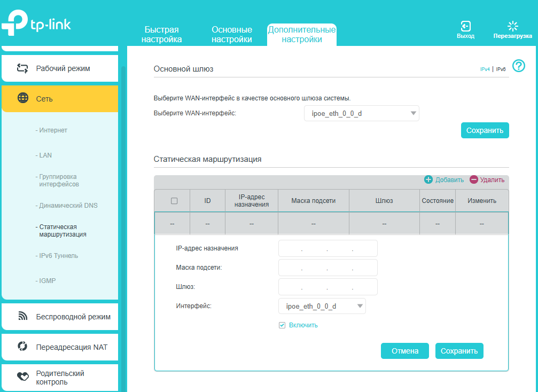The width and height of the screenshot is (538, 392).
Task: Click the Отмена button
Action: (x=404, y=351)
